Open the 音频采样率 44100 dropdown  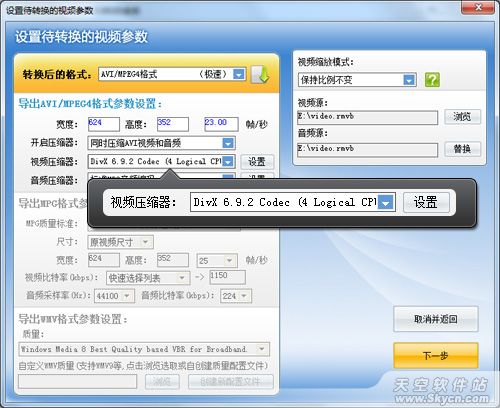click(114, 296)
